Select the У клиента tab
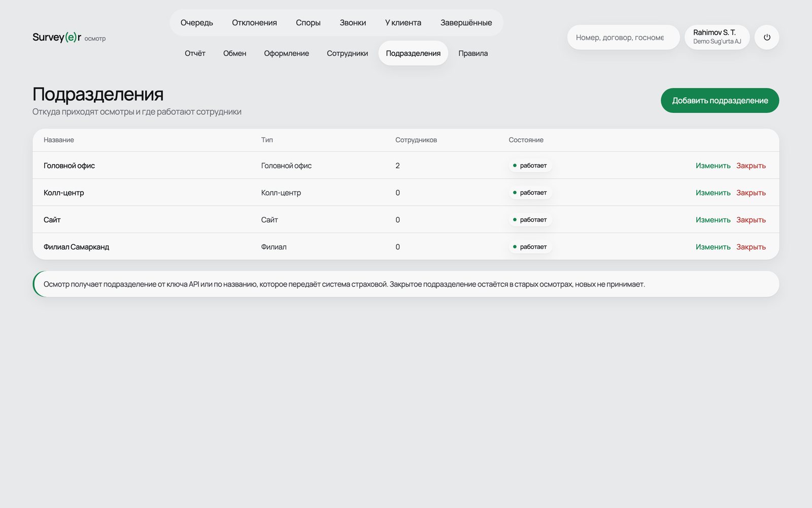The image size is (812, 508). [x=403, y=22]
